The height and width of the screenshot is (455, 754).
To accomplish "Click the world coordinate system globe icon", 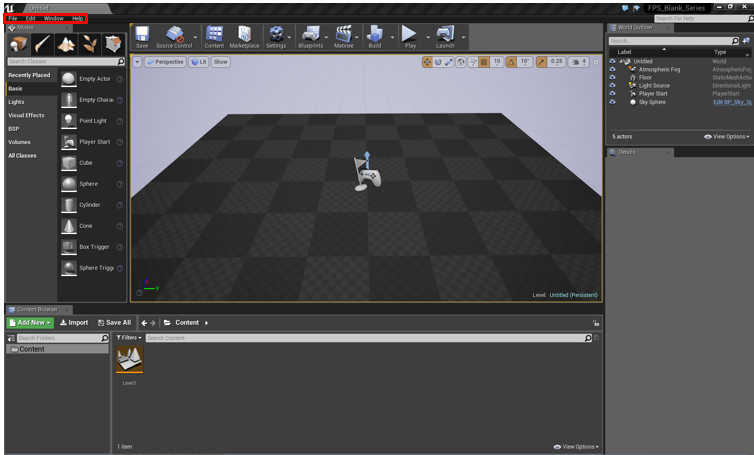I will point(461,62).
